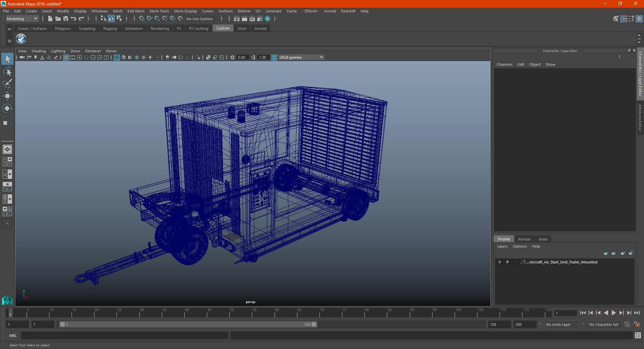
Task: Click the Paint selection tool
Action: (7, 84)
